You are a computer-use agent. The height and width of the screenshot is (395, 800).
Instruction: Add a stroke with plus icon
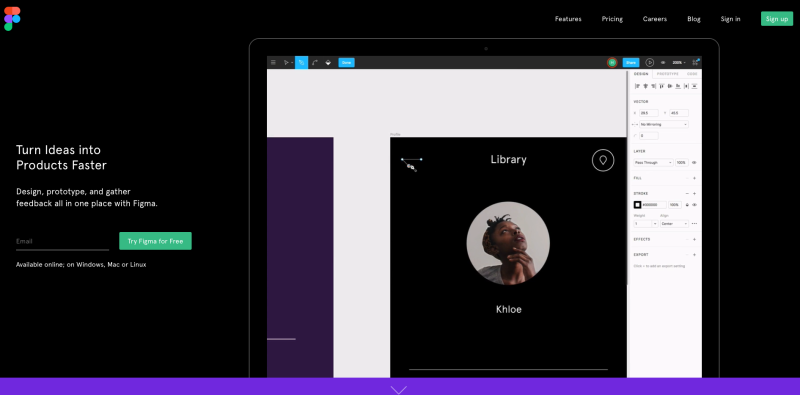(694, 193)
